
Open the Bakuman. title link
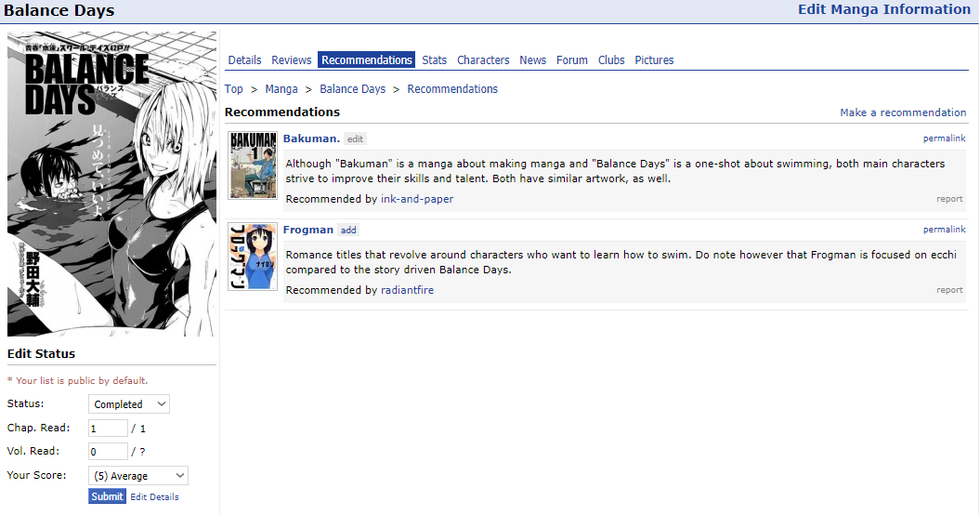(x=311, y=139)
